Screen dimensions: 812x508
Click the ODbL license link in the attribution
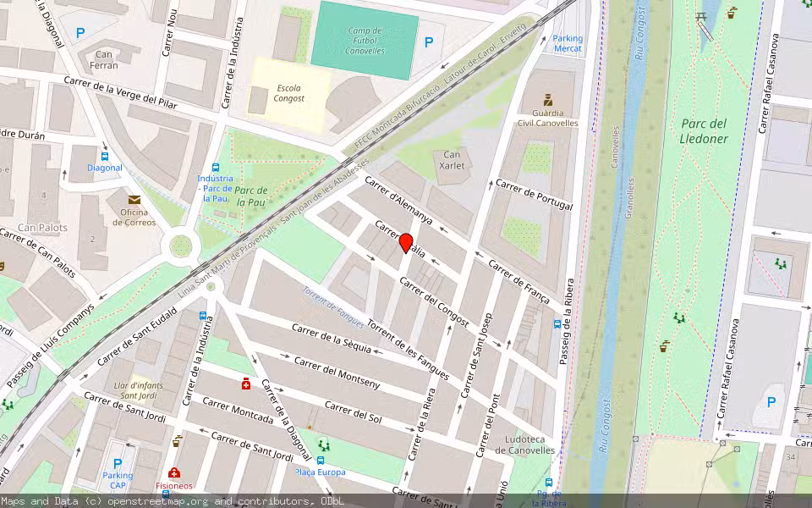pyautogui.click(x=332, y=500)
